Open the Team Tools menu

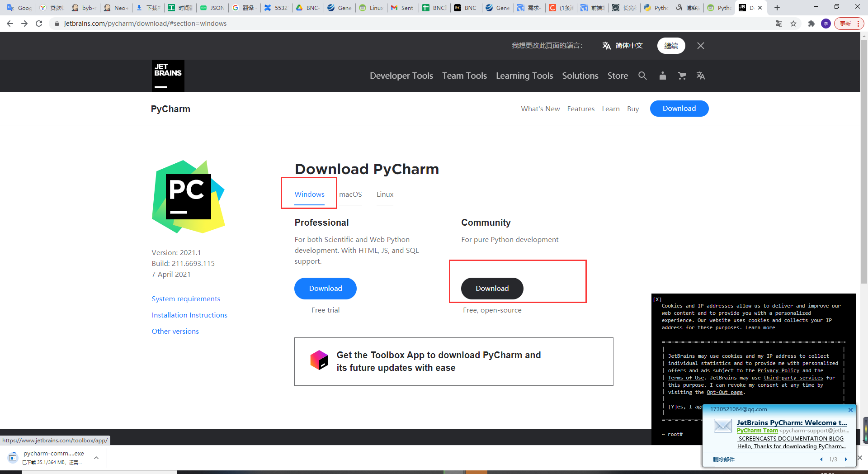[464, 76]
